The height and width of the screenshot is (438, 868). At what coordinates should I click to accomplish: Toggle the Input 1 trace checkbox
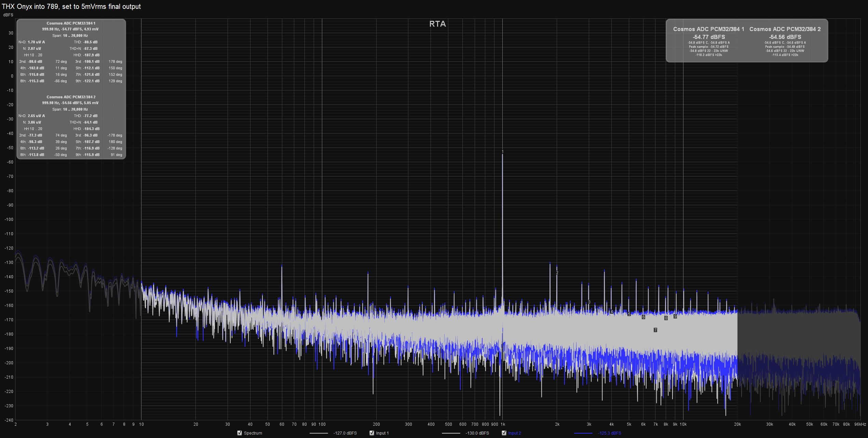point(372,433)
